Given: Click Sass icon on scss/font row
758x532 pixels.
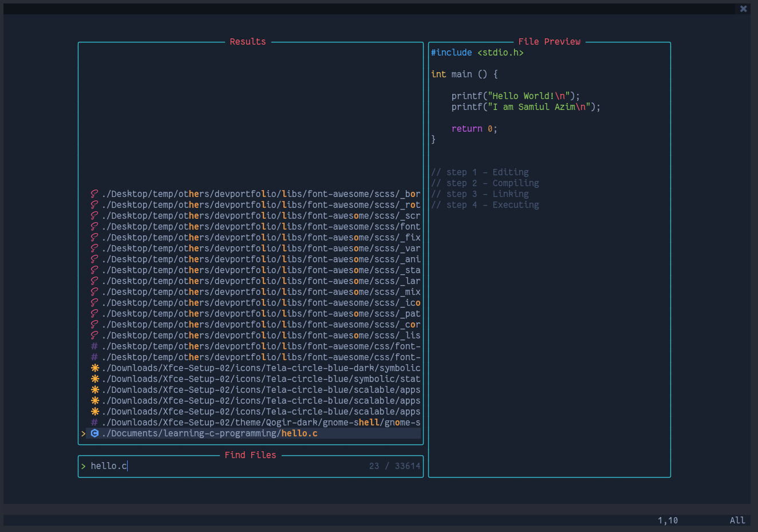Looking at the screenshot, I should point(94,227).
